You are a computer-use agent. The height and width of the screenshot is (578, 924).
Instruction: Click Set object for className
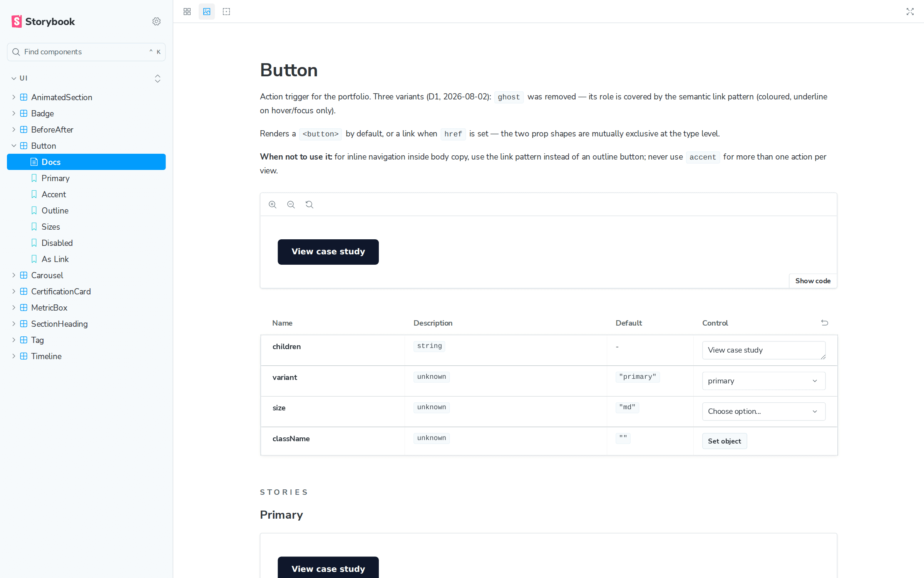[x=724, y=441]
